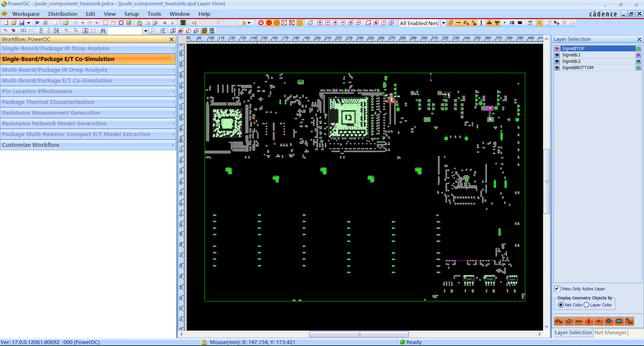This screenshot has width=644, height=346.
Task: Select Customize Workflow entry
Action: [31, 145]
